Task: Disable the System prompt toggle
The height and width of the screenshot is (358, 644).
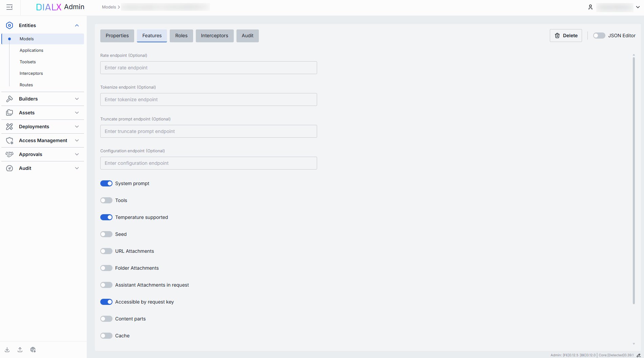Action: 106,183
